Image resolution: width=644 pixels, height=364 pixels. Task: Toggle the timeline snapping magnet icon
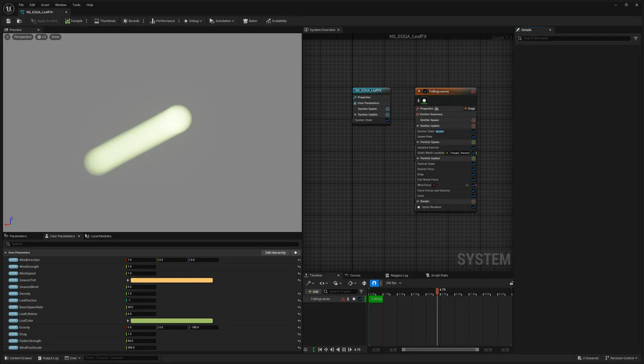[x=374, y=283]
